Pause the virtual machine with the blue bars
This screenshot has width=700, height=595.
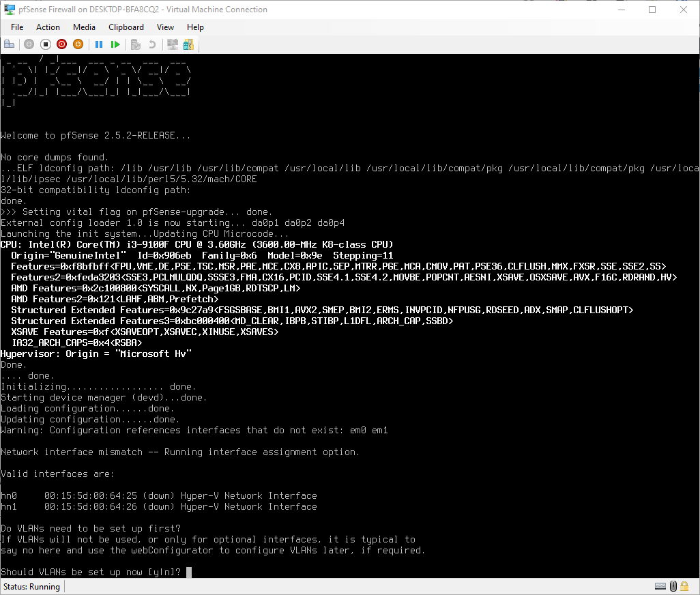click(x=99, y=44)
